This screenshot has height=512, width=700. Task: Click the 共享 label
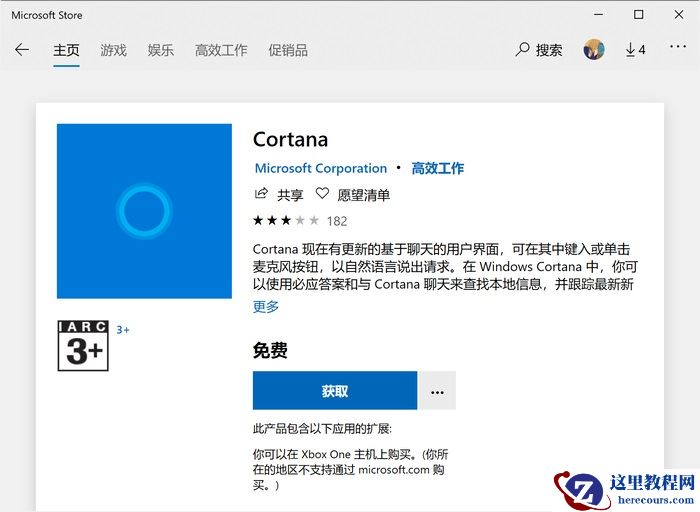coord(290,195)
